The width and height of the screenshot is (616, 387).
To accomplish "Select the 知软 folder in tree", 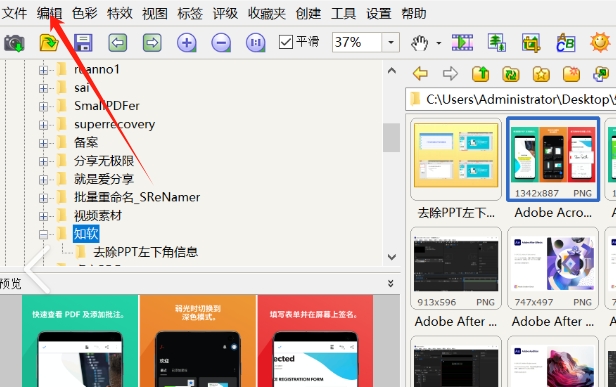I will tap(86, 234).
